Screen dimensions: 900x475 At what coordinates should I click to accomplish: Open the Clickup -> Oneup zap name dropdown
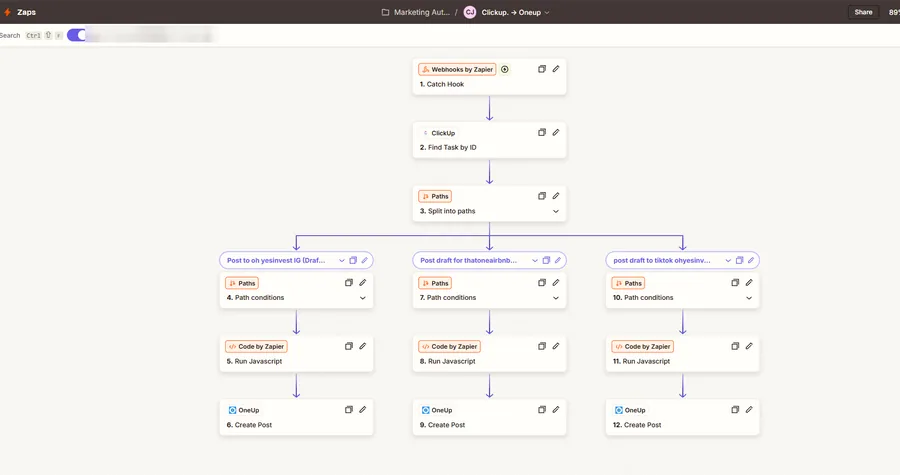(x=547, y=13)
